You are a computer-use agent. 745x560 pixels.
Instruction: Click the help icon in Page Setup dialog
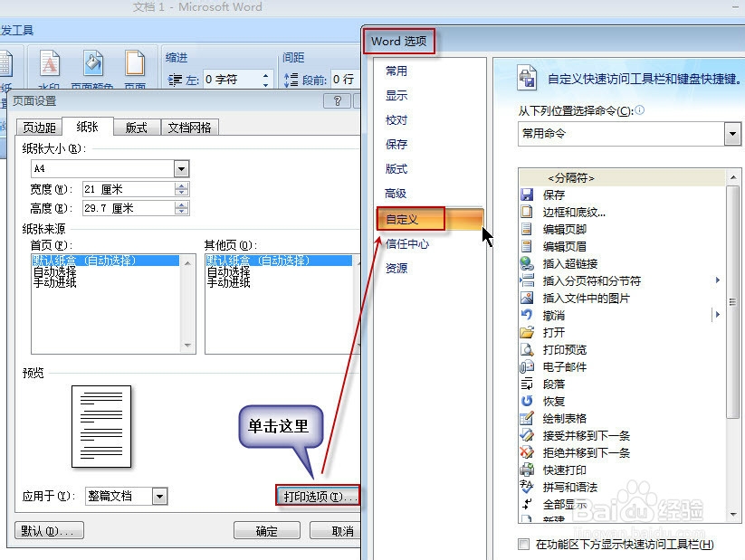(x=337, y=100)
